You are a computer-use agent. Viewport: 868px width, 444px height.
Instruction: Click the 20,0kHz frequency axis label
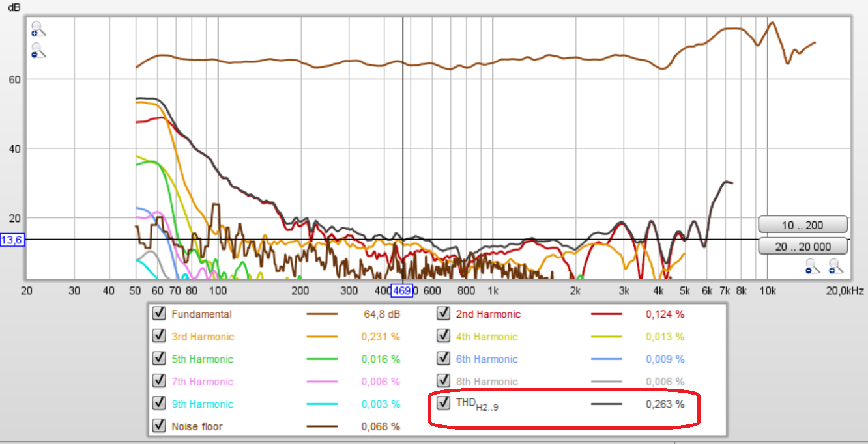click(845, 290)
